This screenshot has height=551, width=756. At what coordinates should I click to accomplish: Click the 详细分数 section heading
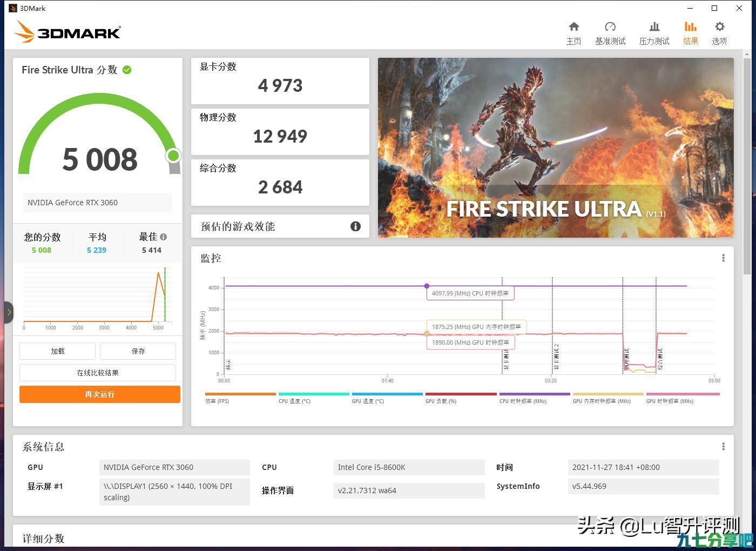(43, 539)
